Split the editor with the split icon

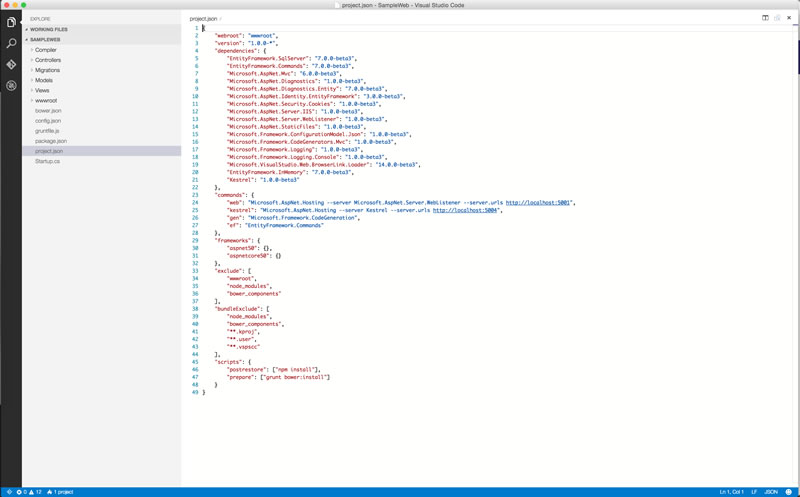tap(765, 18)
